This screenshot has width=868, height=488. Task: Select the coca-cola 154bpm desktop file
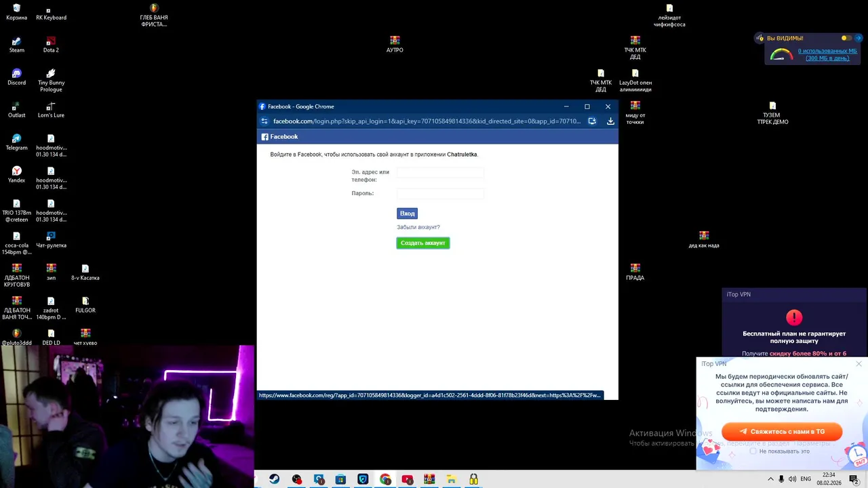16,243
